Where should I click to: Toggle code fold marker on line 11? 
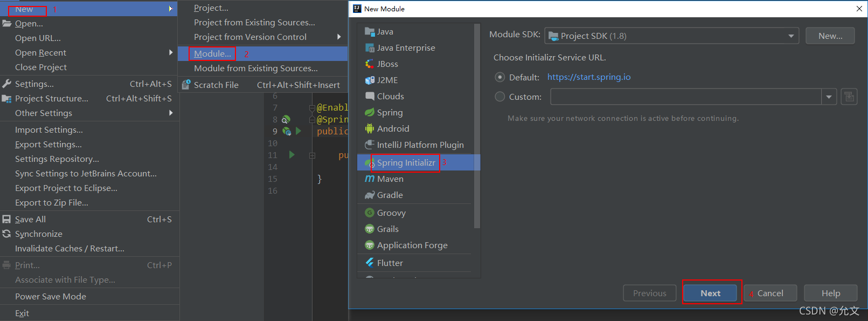point(312,155)
